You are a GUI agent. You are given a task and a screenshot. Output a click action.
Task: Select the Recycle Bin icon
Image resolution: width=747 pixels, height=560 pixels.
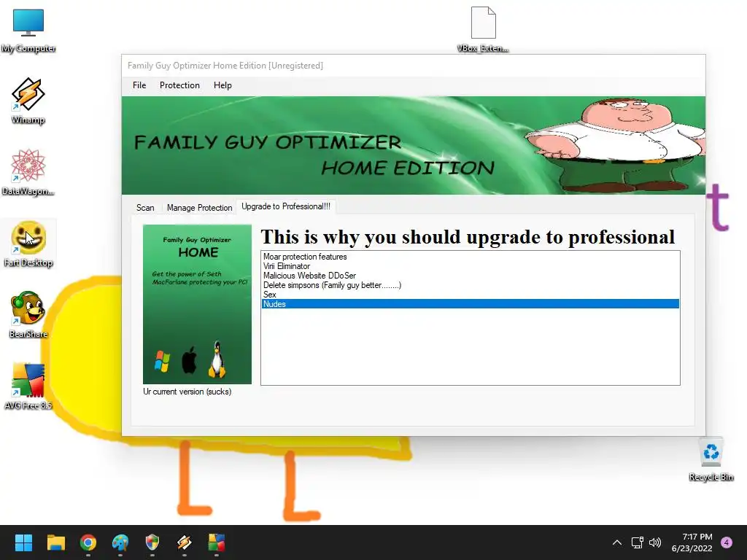[x=711, y=459]
